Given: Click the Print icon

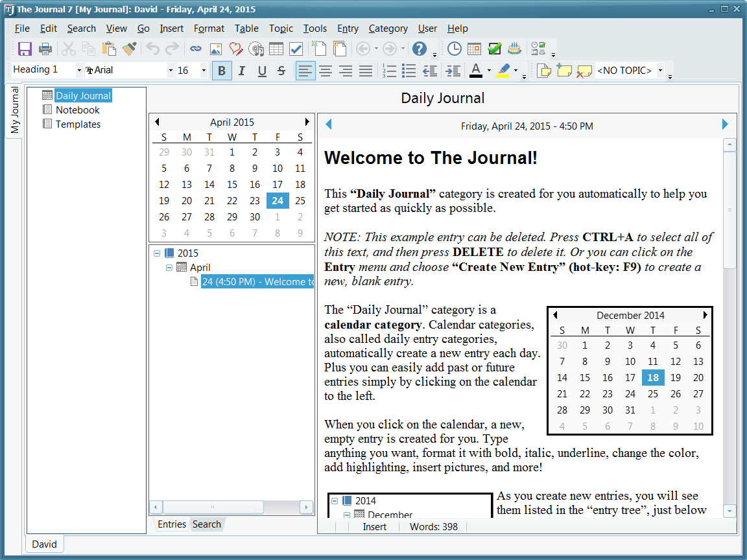Looking at the screenshot, I should tap(45, 49).
